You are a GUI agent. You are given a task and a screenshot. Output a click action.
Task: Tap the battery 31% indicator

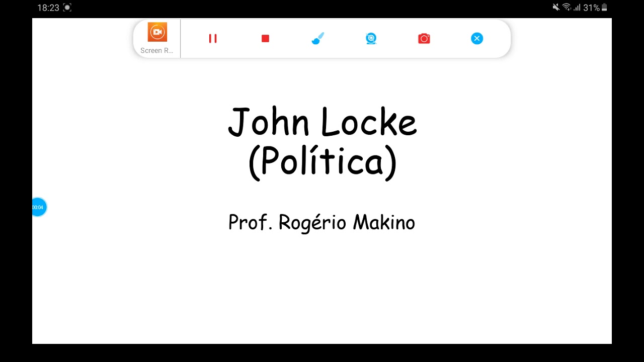coord(595,8)
